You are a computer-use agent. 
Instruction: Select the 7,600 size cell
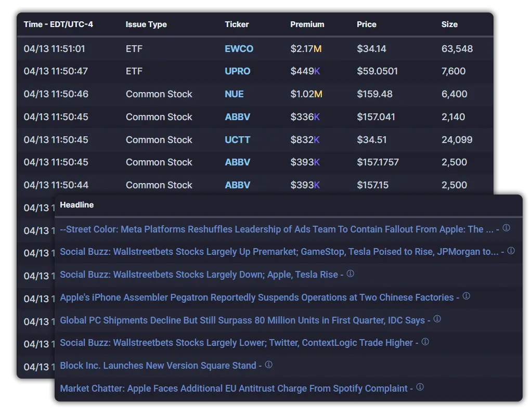coord(453,71)
